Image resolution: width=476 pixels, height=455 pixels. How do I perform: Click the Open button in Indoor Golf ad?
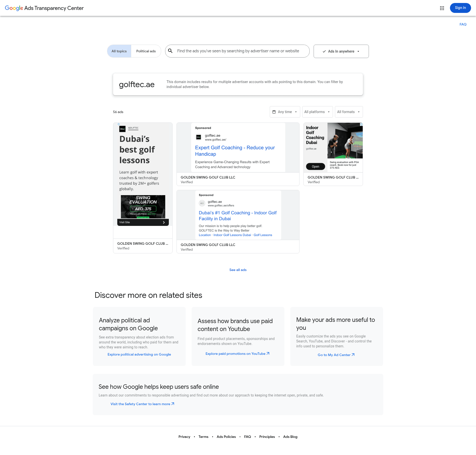[315, 166]
